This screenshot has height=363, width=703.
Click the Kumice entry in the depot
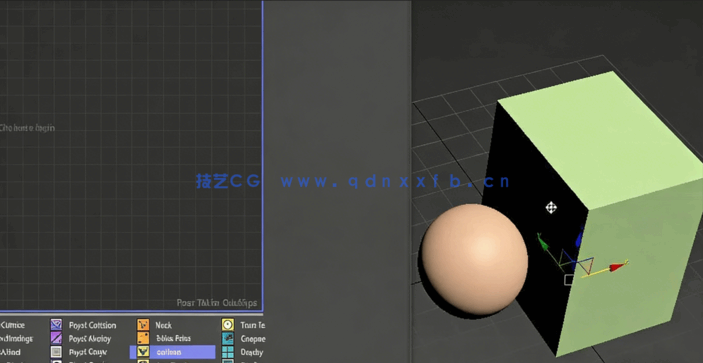point(13,325)
